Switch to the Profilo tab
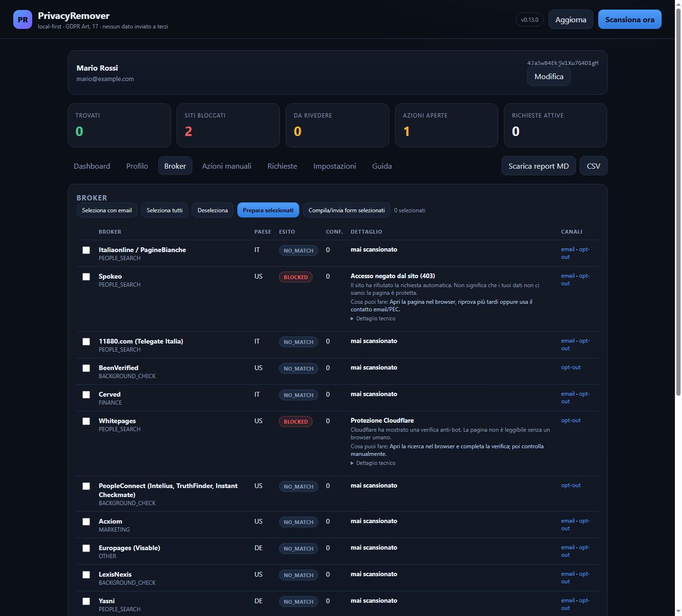682x616 pixels. click(x=137, y=166)
